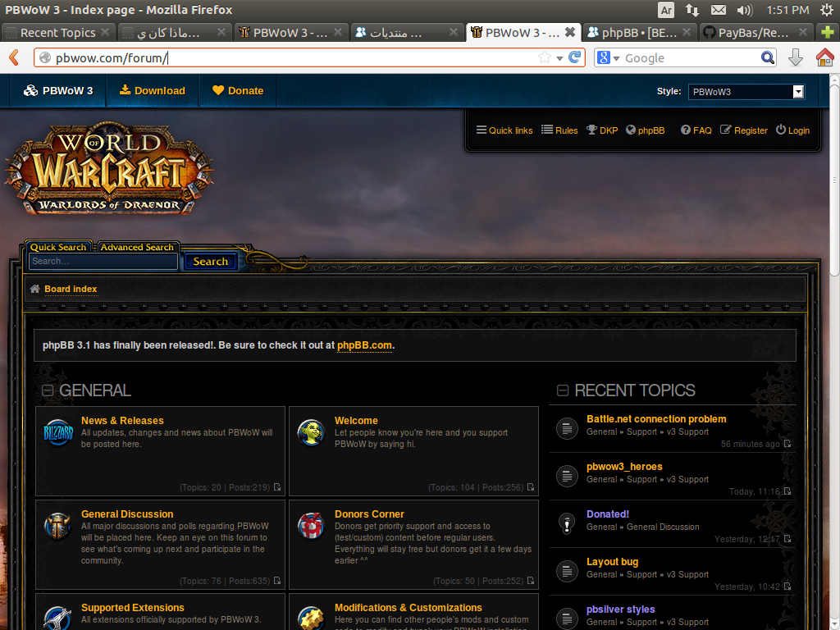Open the downloads arrow icon
Image resolution: width=840 pixels, height=630 pixels.
pos(795,57)
